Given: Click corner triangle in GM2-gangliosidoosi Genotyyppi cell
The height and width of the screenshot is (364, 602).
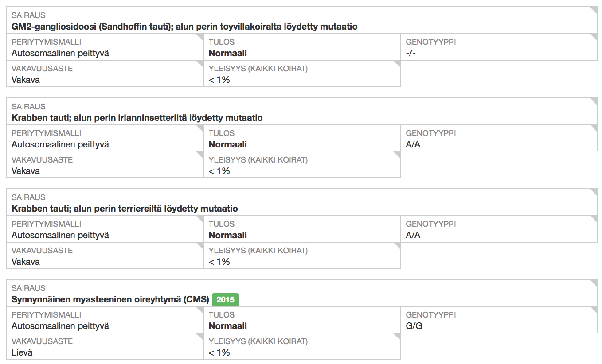Looking at the screenshot, I should point(595,36).
